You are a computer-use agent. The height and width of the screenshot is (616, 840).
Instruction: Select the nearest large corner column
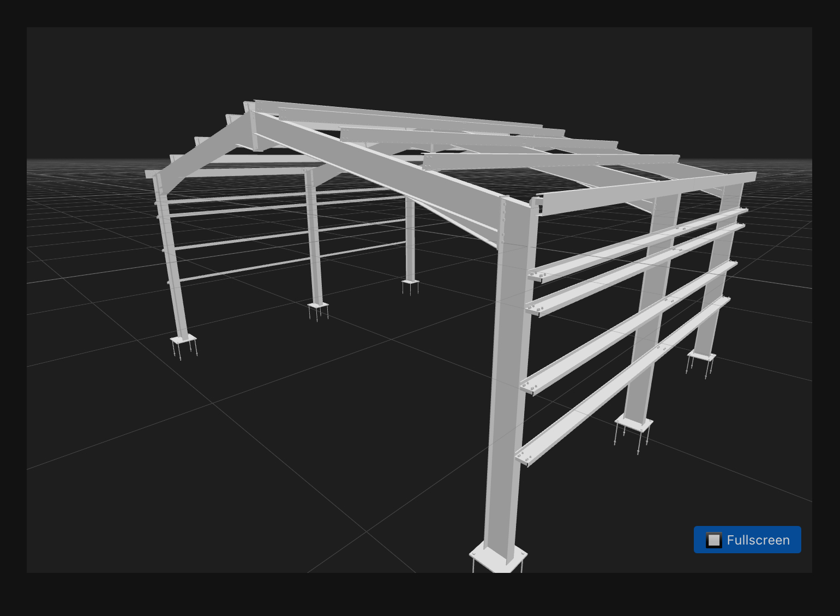(x=506, y=382)
